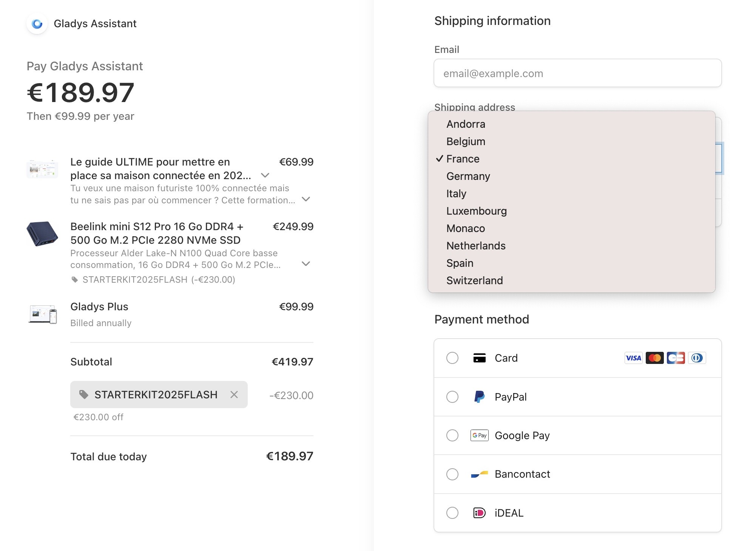Viewport: 756px width, 551px height.
Task: Click the PayPal payment label
Action: coord(511,397)
